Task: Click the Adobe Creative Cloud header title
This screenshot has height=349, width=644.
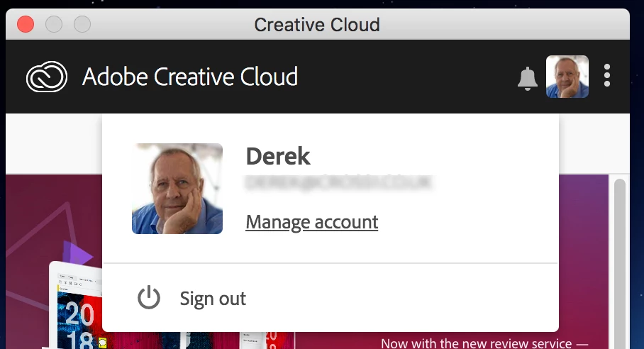Action: coord(190,77)
